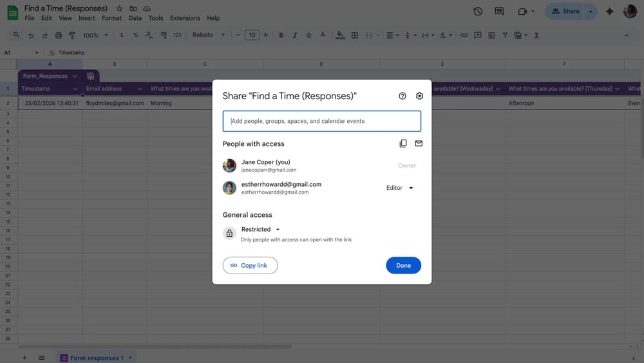Star the Find a Time document
The width and height of the screenshot is (644, 363).
[x=119, y=8]
